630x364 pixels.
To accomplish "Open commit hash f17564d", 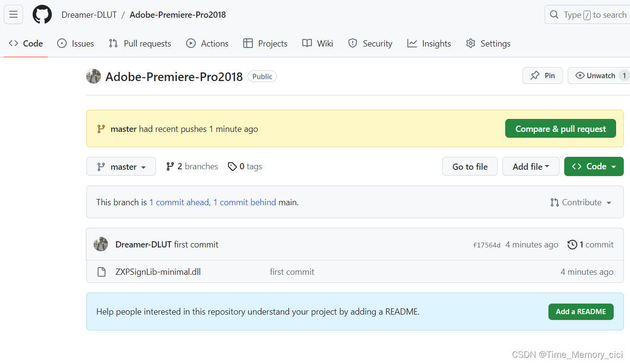I will pos(487,245).
